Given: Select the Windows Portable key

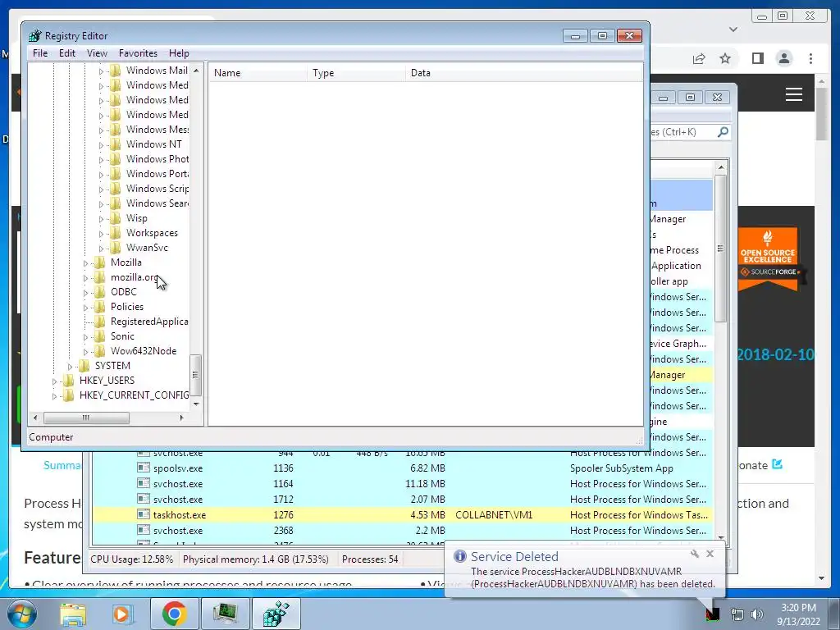Looking at the screenshot, I should tap(157, 174).
